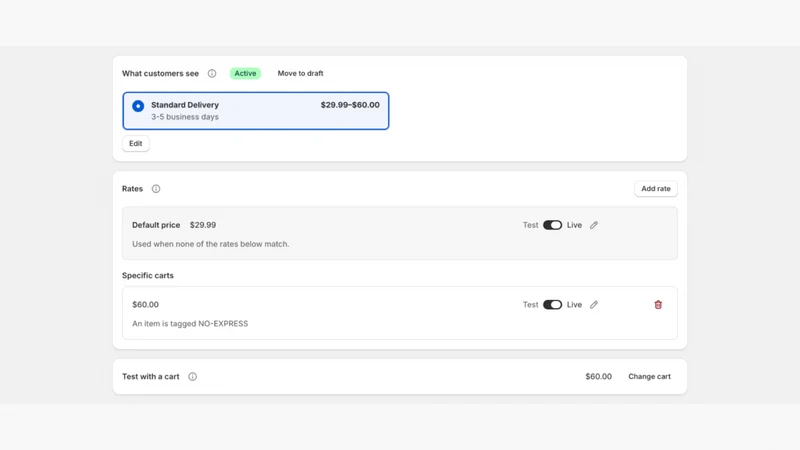Click the Edit button under Standard Delivery
The image size is (800, 450).
[136, 143]
